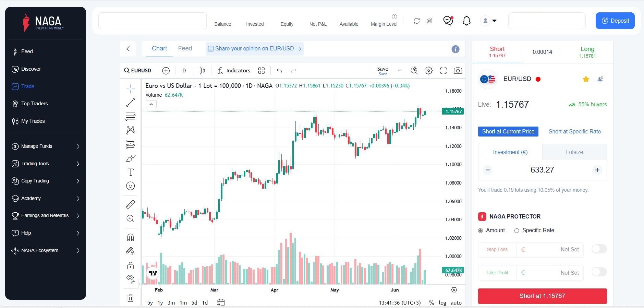Open quick search with the lightning magnifier icon
644x308 pixels.
point(414,71)
